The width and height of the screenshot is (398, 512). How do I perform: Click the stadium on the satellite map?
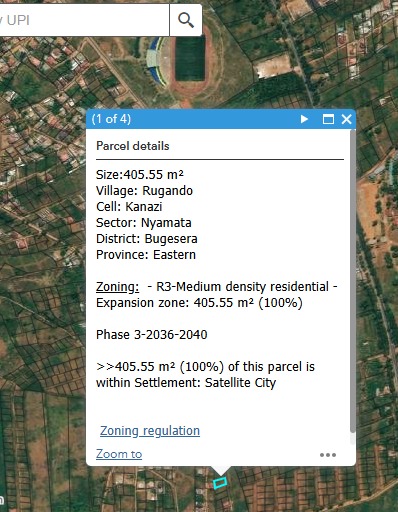[183, 62]
